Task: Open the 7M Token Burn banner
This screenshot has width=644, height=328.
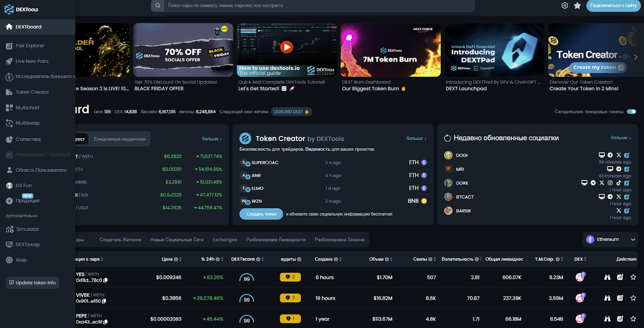Action: click(390, 50)
